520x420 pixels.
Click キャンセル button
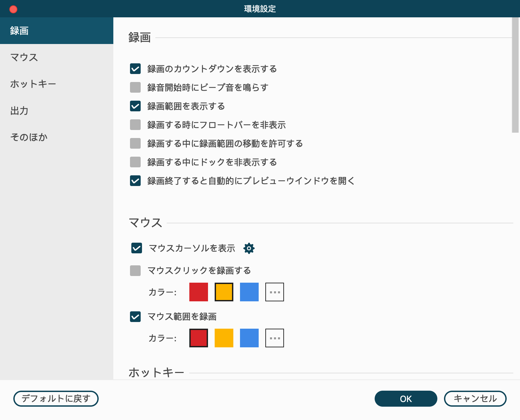coord(475,399)
